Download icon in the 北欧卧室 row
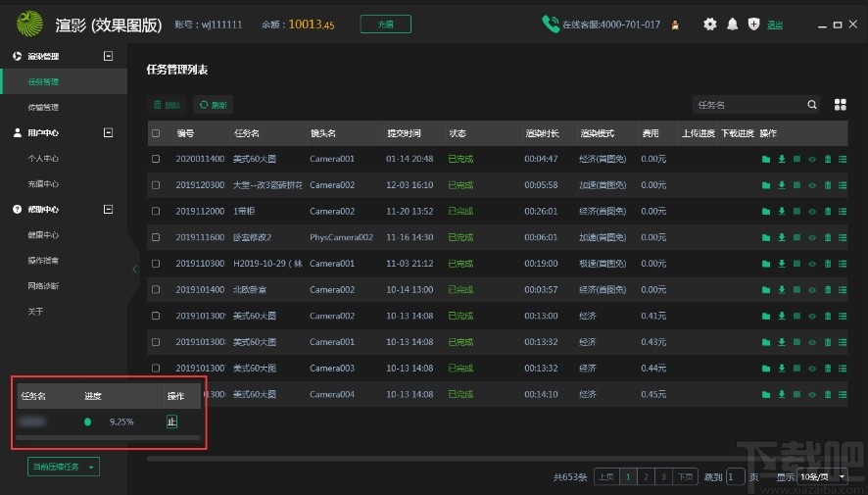 (x=782, y=290)
